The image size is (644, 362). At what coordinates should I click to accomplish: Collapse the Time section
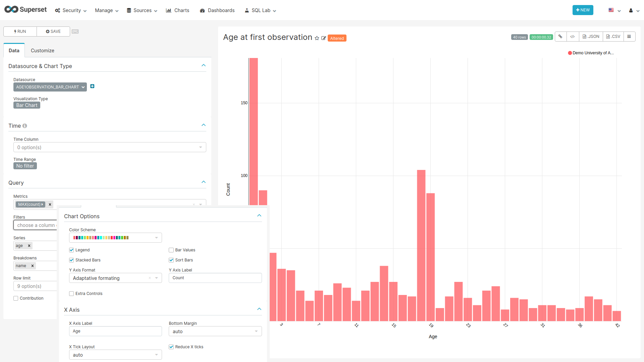pos(204,125)
